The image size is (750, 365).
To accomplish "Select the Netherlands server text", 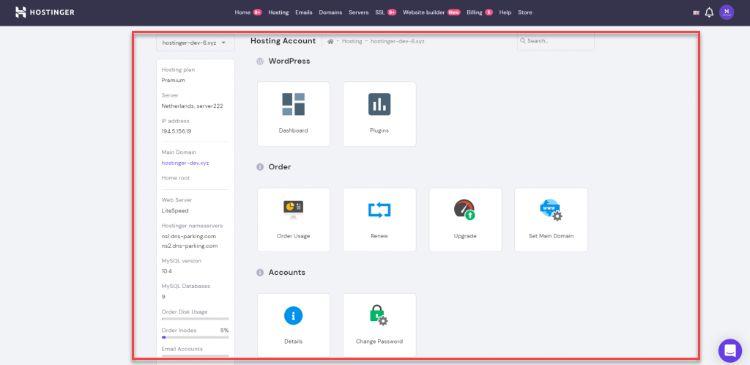I will 192,106.
